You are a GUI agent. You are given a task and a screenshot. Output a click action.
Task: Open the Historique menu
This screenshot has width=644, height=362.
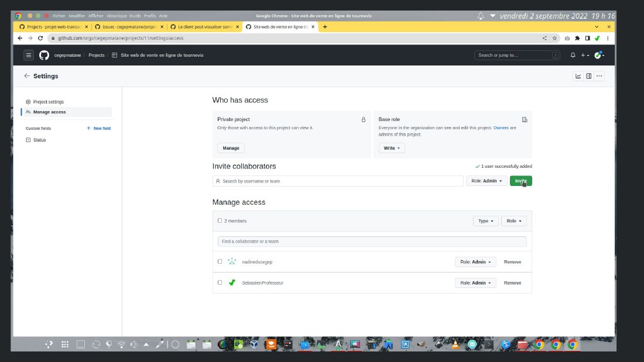coord(117,16)
